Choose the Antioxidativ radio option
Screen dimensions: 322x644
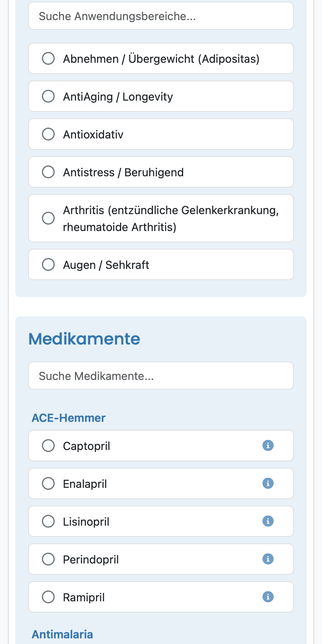48,134
